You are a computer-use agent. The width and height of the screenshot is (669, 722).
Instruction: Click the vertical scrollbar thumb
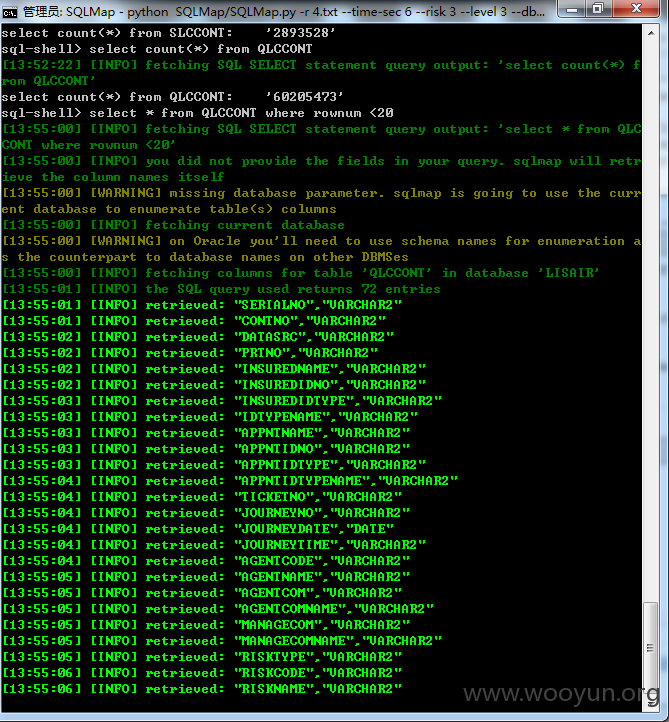pyautogui.click(x=651, y=648)
